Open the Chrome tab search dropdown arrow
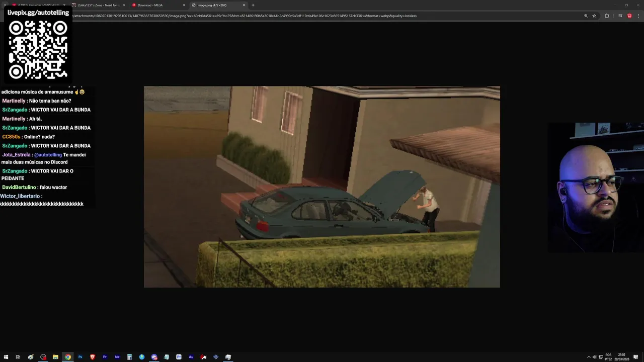 click(x=5, y=5)
